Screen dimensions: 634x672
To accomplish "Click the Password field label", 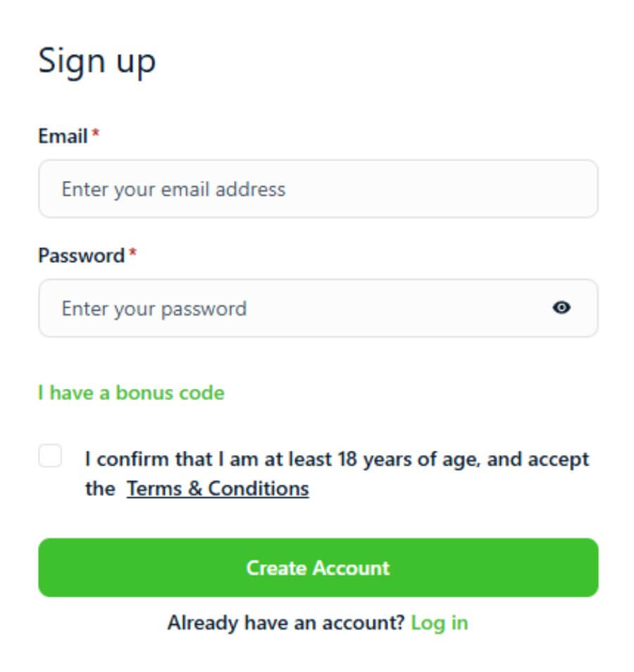I will [82, 256].
